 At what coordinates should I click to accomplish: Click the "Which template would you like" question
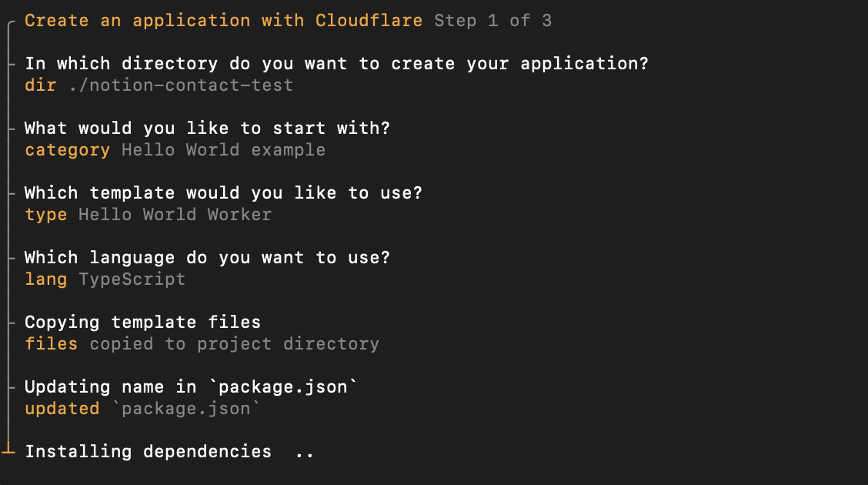click(x=223, y=193)
